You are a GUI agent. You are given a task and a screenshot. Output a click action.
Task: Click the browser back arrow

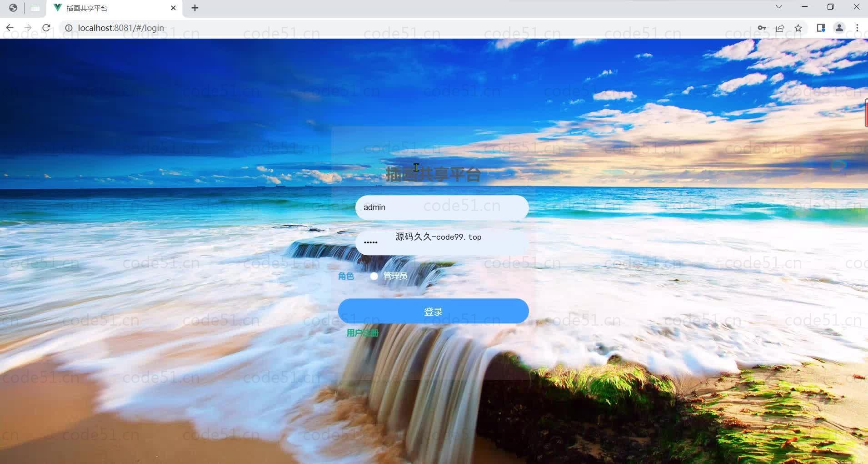point(10,28)
